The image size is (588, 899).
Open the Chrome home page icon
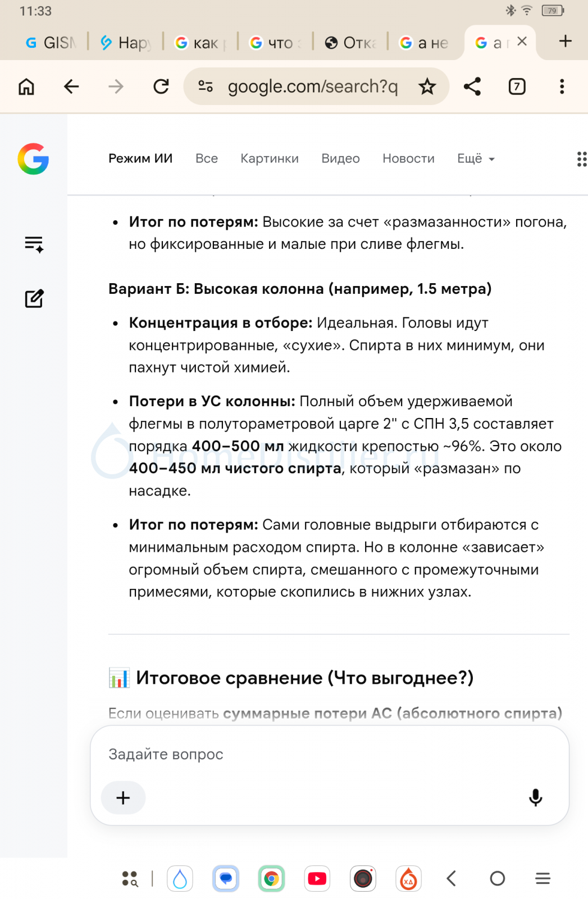coord(26,87)
